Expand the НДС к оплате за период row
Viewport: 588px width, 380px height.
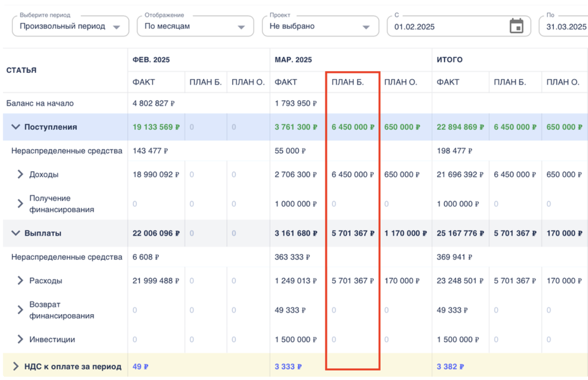(x=16, y=366)
